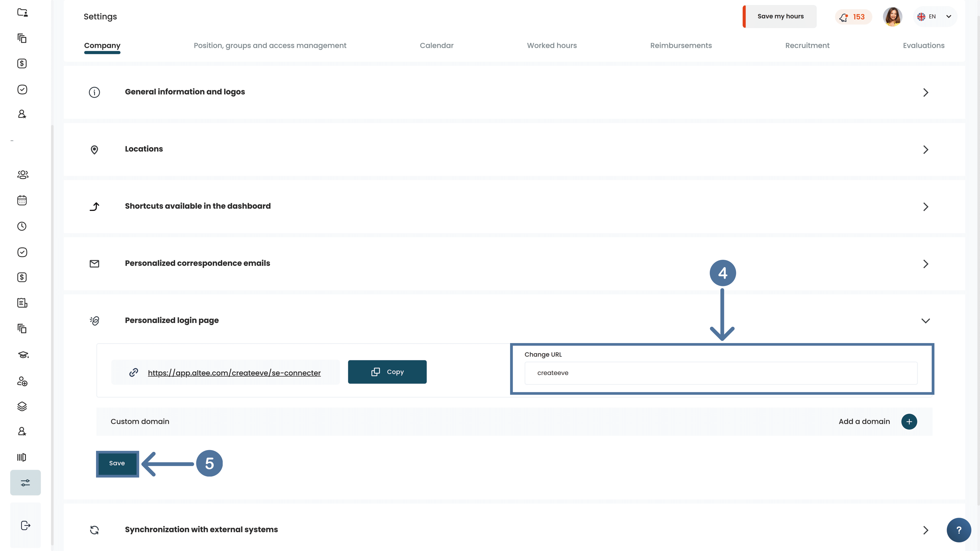Open the lower user-star icon in sidebar
This screenshot has height=551, width=980.
point(22,431)
